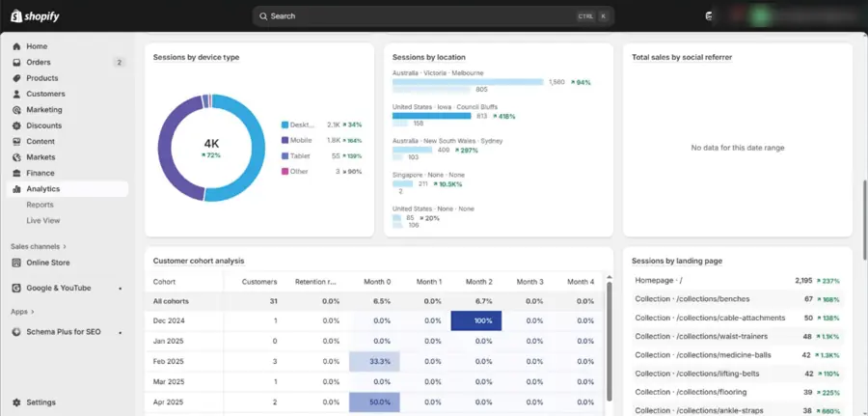The height and width of the screenshot is (416, 868).
Task: Click the Jan 2025 cohort row label
Action: (x=169, y=342)
